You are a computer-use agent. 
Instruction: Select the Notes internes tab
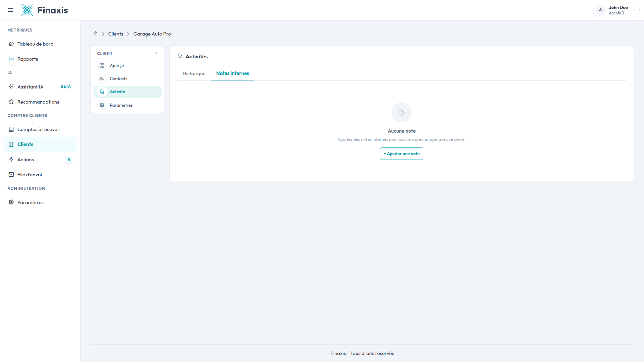232,73
